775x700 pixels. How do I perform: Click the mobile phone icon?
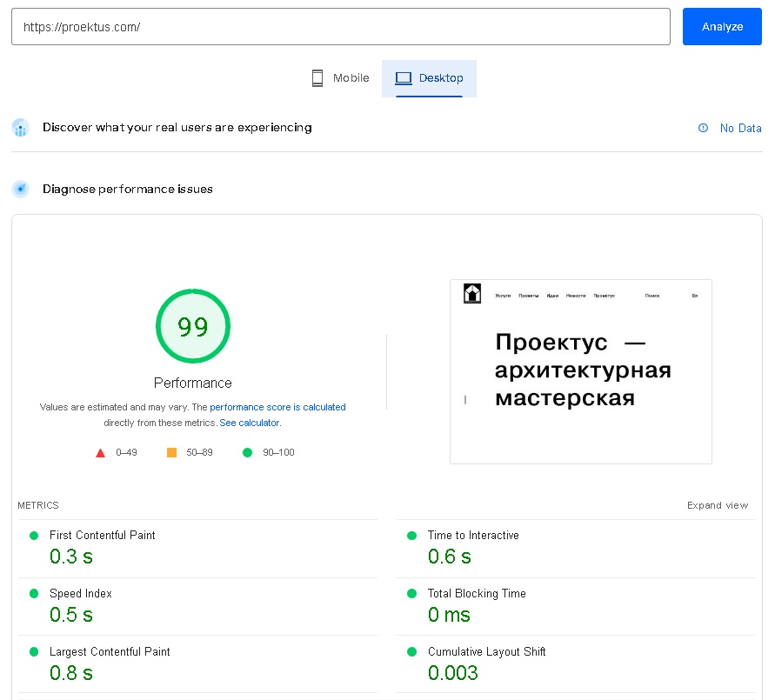coord(317,78)
